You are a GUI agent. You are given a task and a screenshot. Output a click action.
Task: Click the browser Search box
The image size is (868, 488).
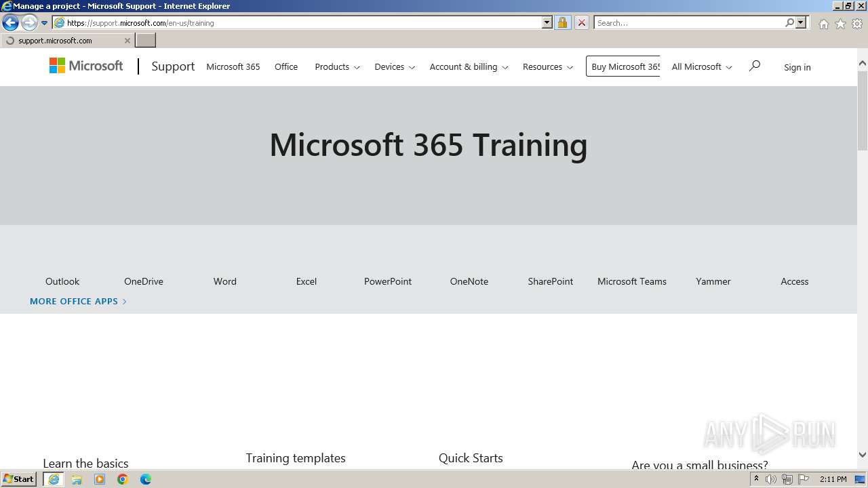(x=688, y=22)
